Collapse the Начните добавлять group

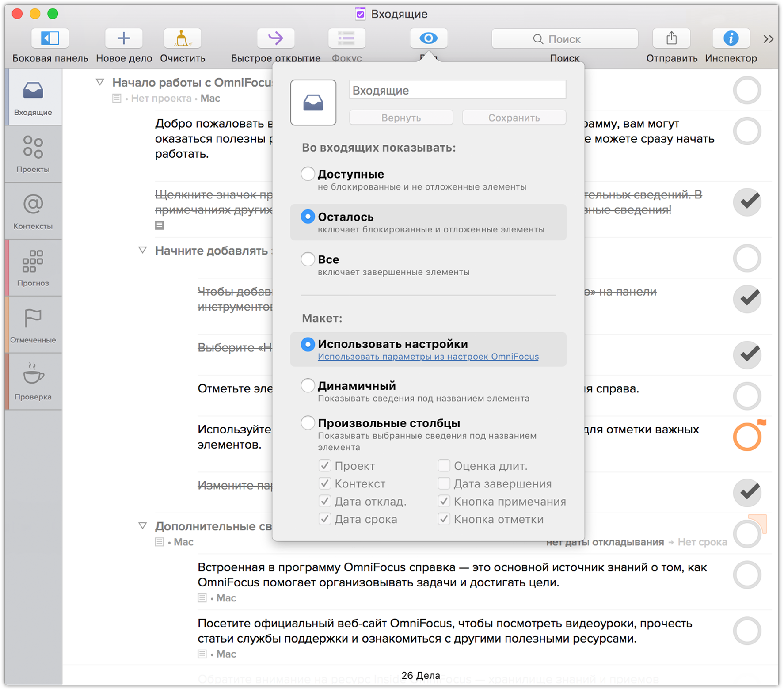click(x=143, y=251)
